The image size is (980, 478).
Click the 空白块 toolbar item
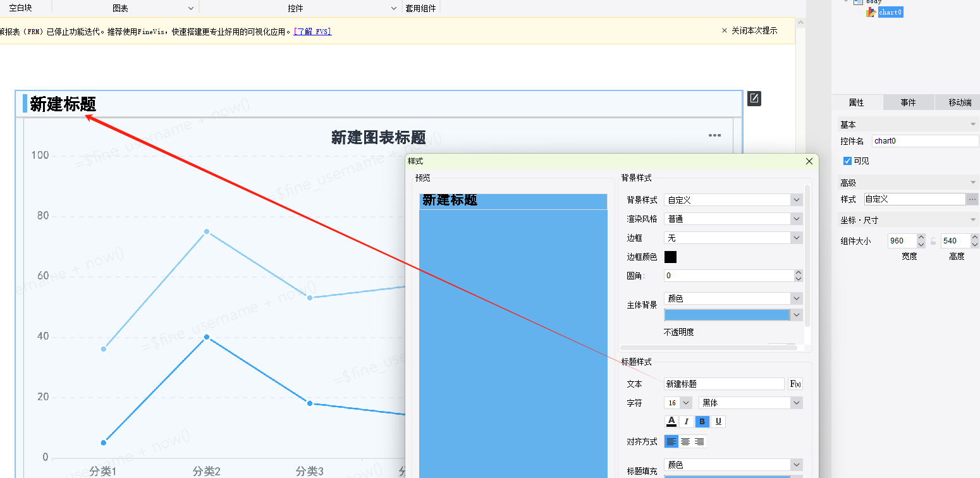click(x=20, y=8)
